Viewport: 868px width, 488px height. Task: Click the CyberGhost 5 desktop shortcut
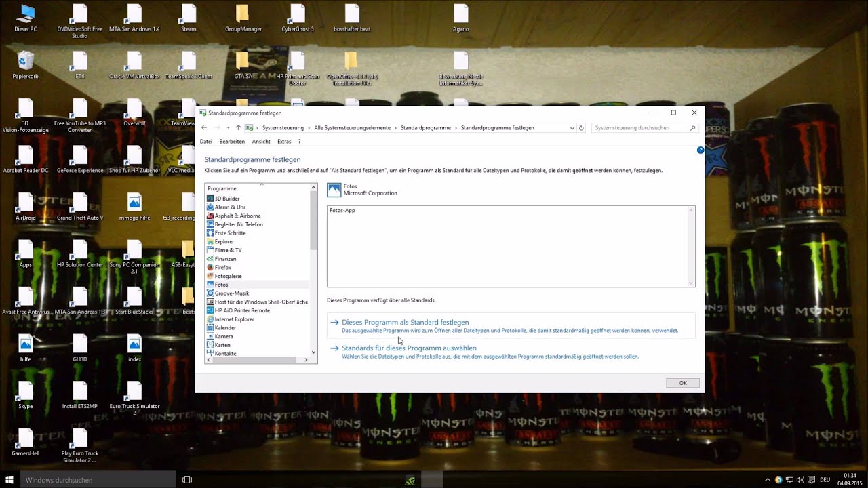[297, 19]
